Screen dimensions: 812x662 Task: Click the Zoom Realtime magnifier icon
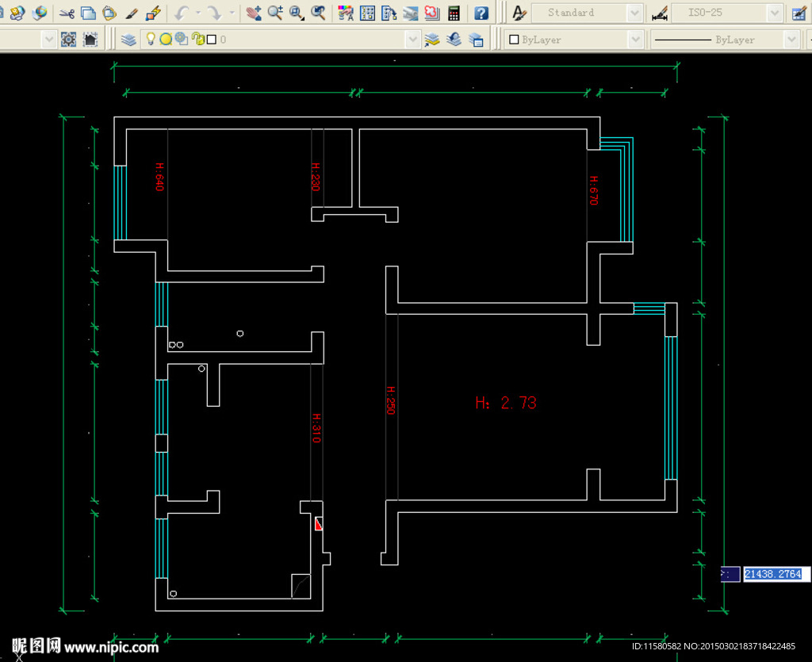274,13
